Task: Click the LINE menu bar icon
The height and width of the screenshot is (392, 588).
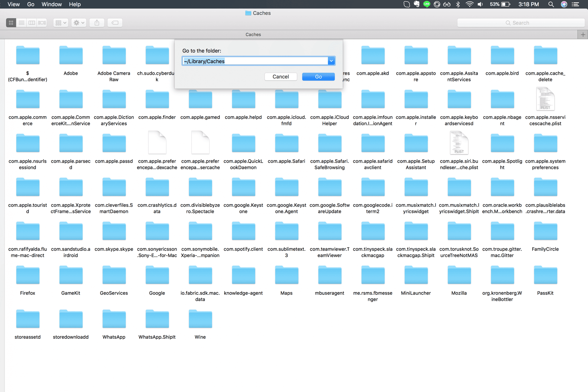Action: (x=427, y=4)
